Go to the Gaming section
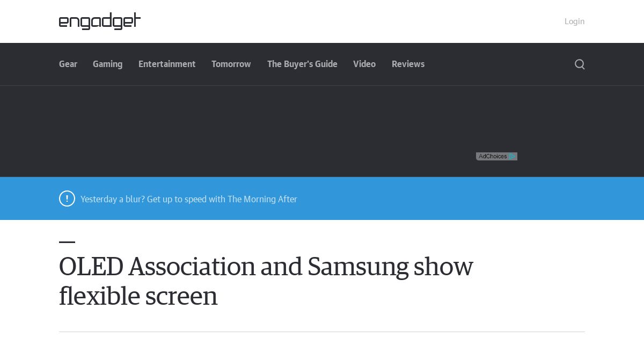This screenshot has height=338, width=644. click(x=107, y=64)
